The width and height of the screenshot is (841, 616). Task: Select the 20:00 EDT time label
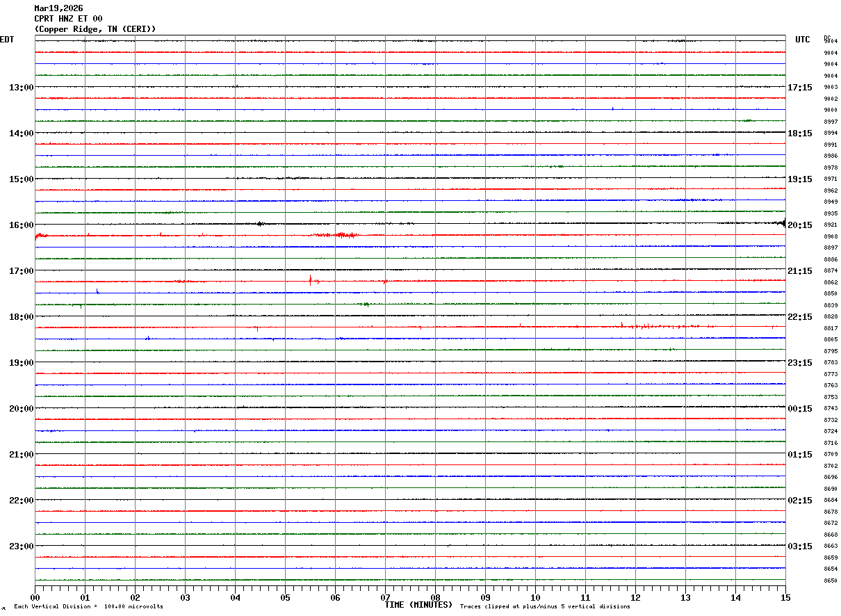click(22, 409)
